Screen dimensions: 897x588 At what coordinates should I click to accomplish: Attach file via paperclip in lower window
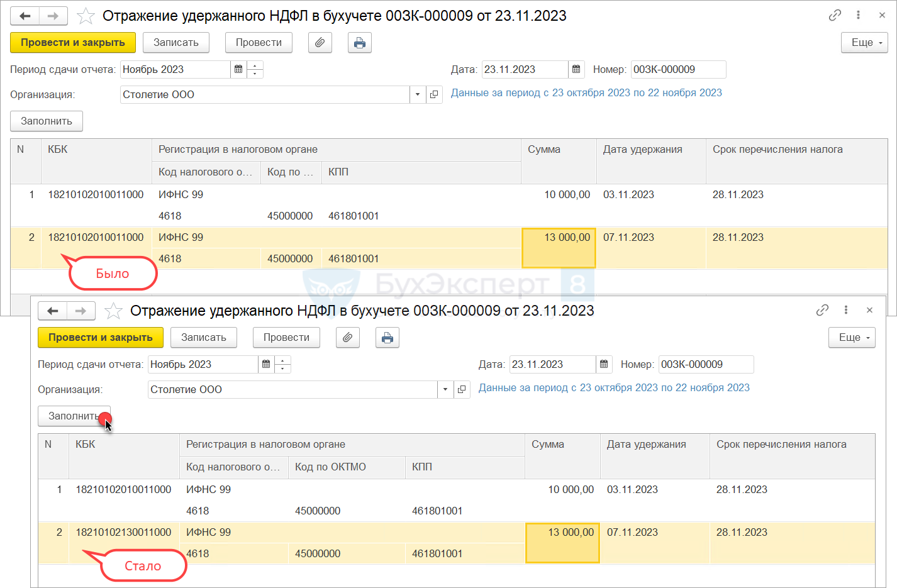(348, 338)
